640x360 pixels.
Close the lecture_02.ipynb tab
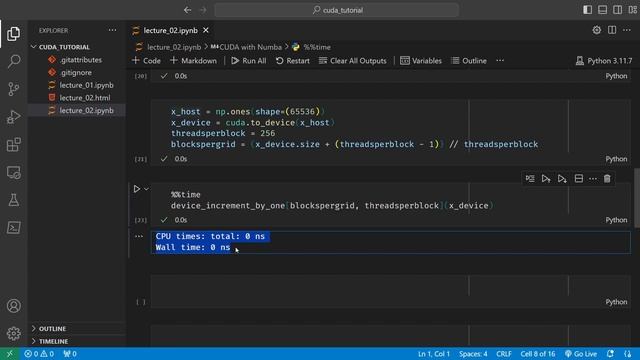point(206,30)
